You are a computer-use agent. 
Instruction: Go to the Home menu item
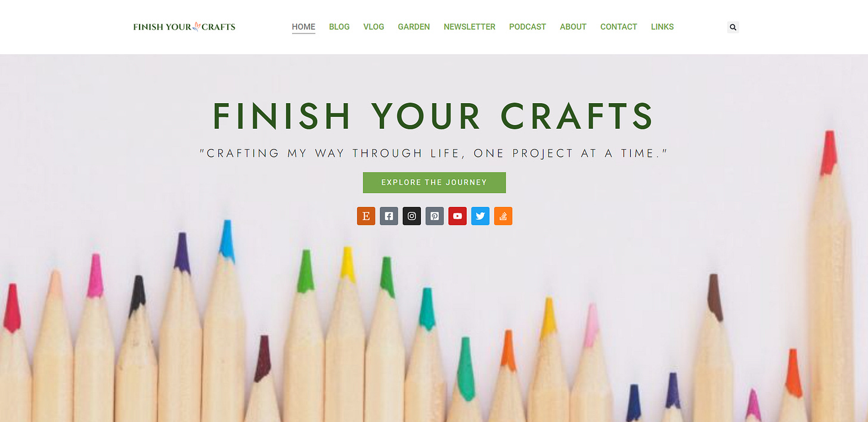click(x=303, y=27)
